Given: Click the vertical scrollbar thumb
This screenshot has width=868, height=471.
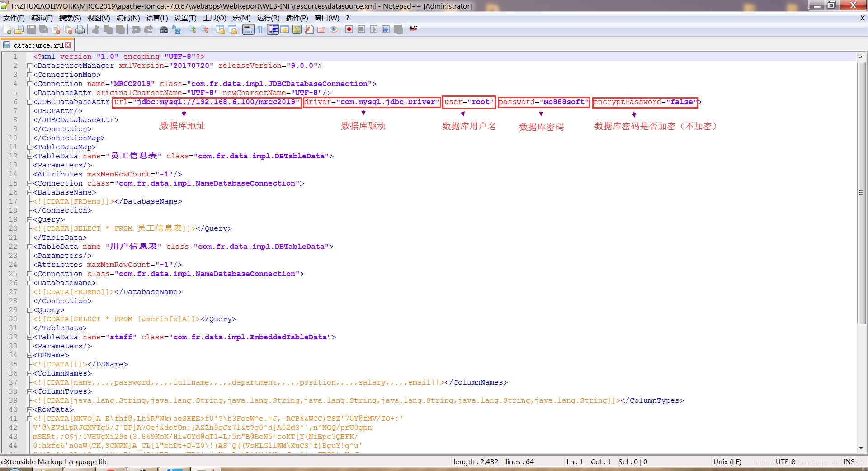Looking at the screenshot, I should [861, 192].
